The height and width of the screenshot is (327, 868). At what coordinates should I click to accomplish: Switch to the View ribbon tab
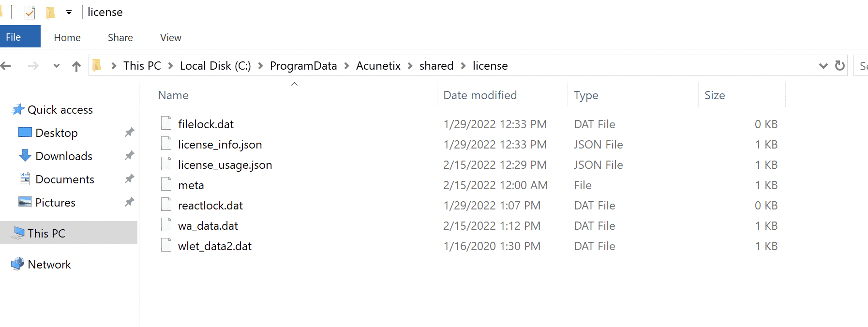[x=170, y=38]
